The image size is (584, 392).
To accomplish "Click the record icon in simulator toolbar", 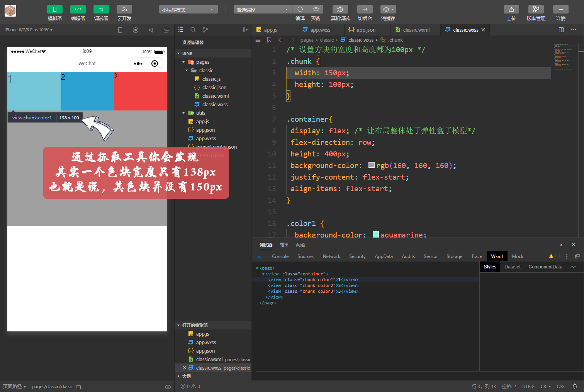I will 136,30.
